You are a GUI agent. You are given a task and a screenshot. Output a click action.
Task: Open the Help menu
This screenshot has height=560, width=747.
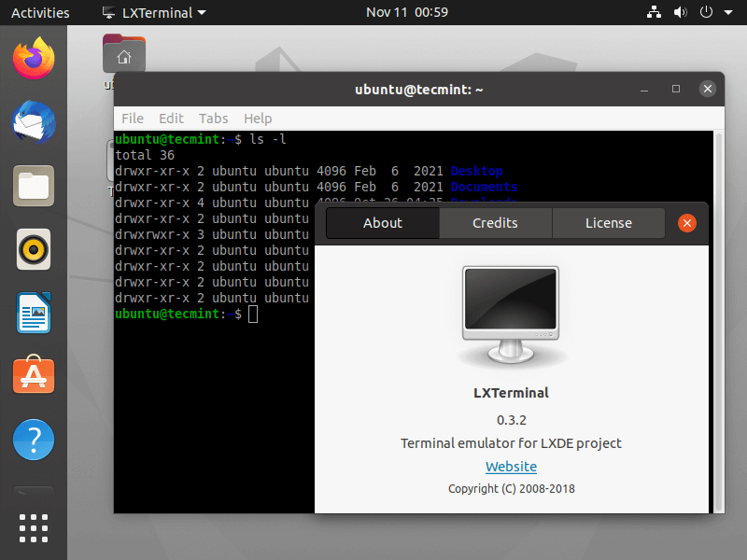(258, 119)
